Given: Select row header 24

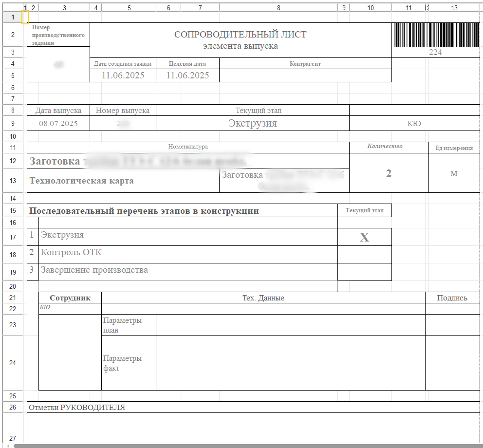Looking at the screenshot, I should [x=13, y=363].
